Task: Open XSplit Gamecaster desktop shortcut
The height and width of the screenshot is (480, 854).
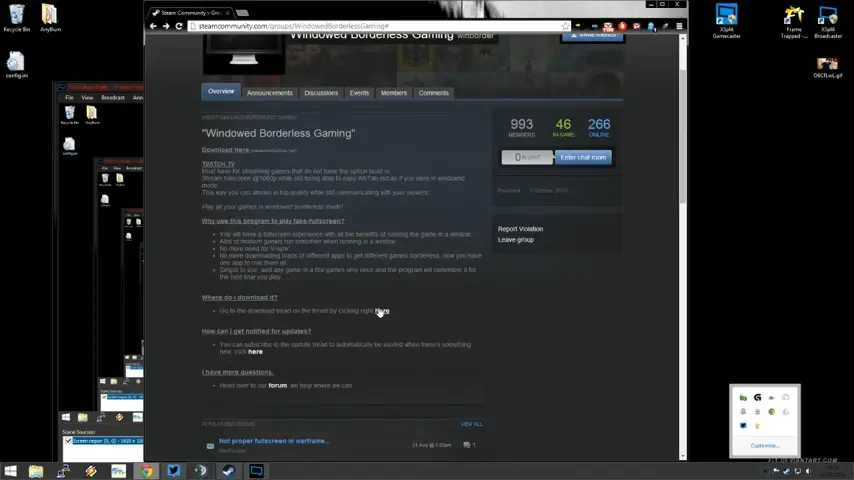Action: pos(726,21)
